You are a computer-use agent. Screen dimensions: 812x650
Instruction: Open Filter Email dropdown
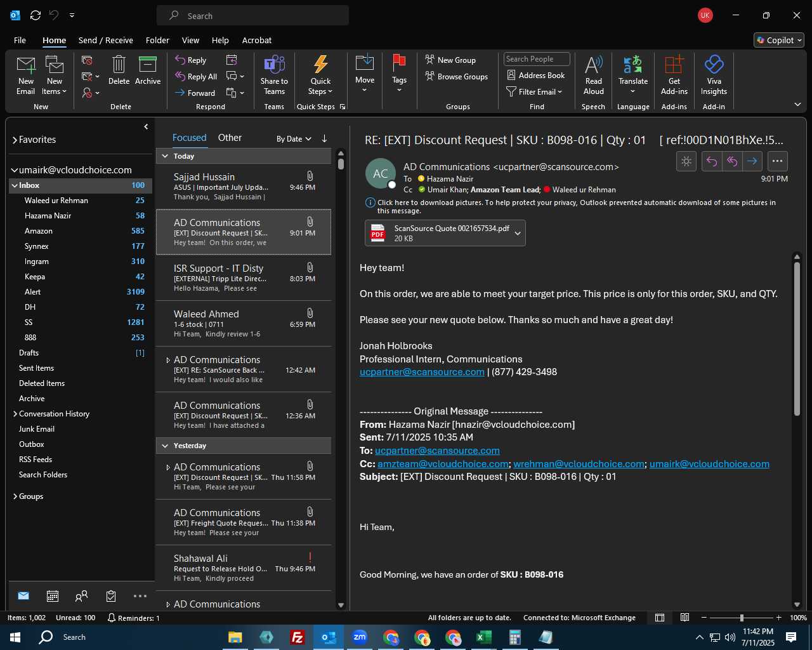pyautogui.click(x=534, y=91)
